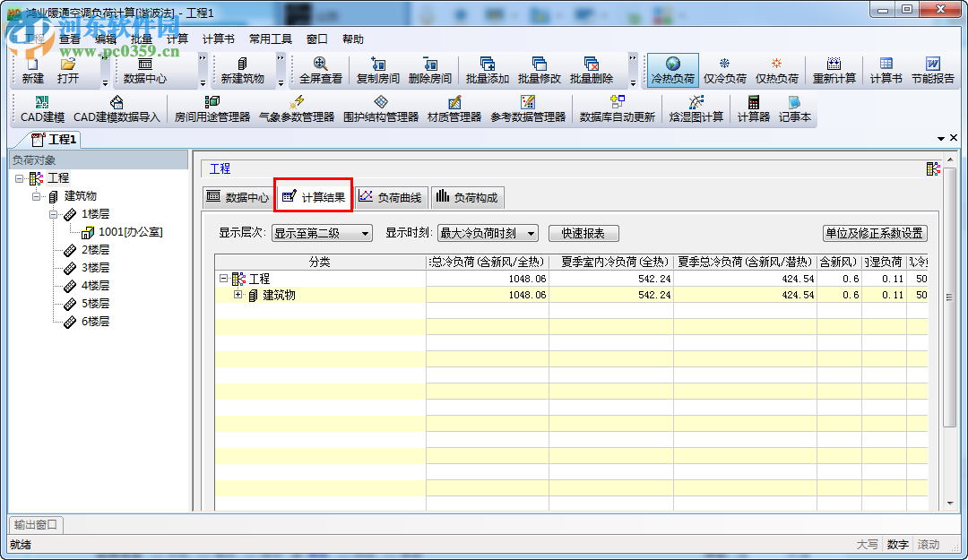Click 分类 column header
Image resolution: width=968 pixels, height=560 pixels.
pyautogui.click(x=320, y=262)
